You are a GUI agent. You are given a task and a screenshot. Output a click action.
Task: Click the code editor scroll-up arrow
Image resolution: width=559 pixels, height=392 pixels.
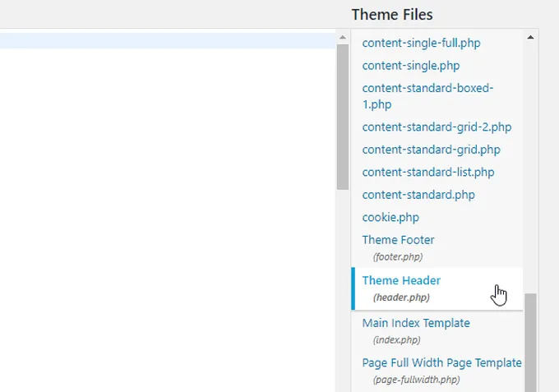(343, 36)
